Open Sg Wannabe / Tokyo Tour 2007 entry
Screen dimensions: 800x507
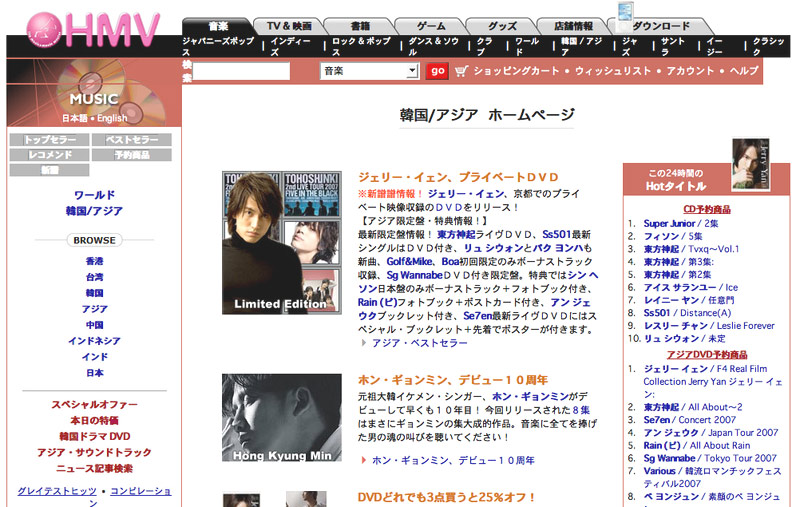coord(710,458)
